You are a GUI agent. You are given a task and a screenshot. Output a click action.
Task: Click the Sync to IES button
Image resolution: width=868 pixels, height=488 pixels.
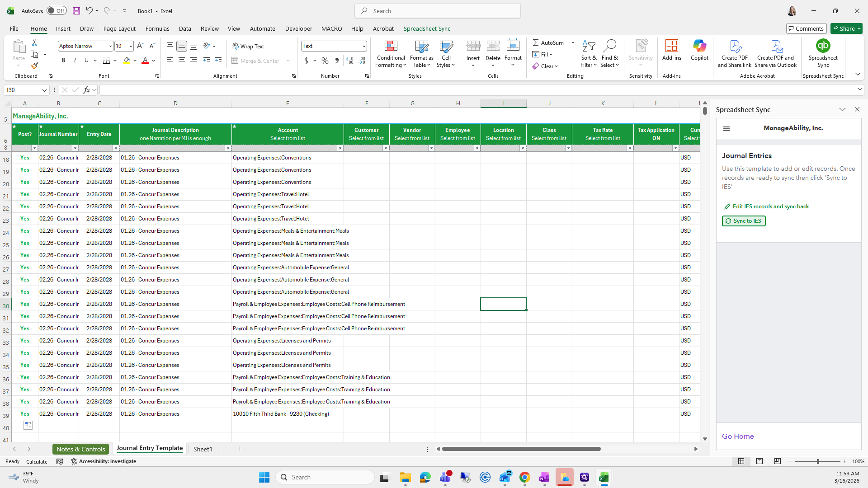pyautogui.click(x=744, y=221)
